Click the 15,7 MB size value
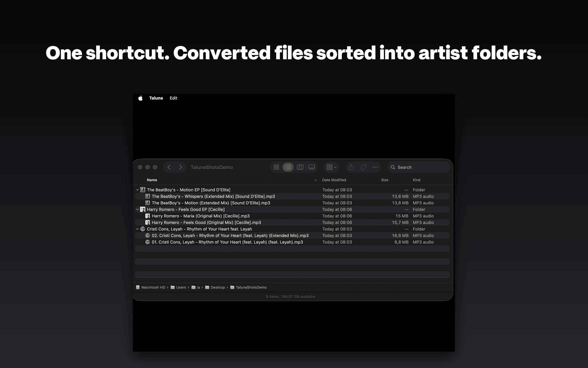The image size is (588, 368). pyautogui.click(x=400, y=222)
